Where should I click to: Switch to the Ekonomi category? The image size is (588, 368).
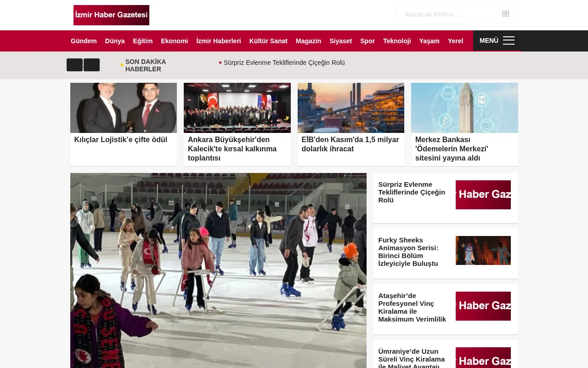(174, 41)
